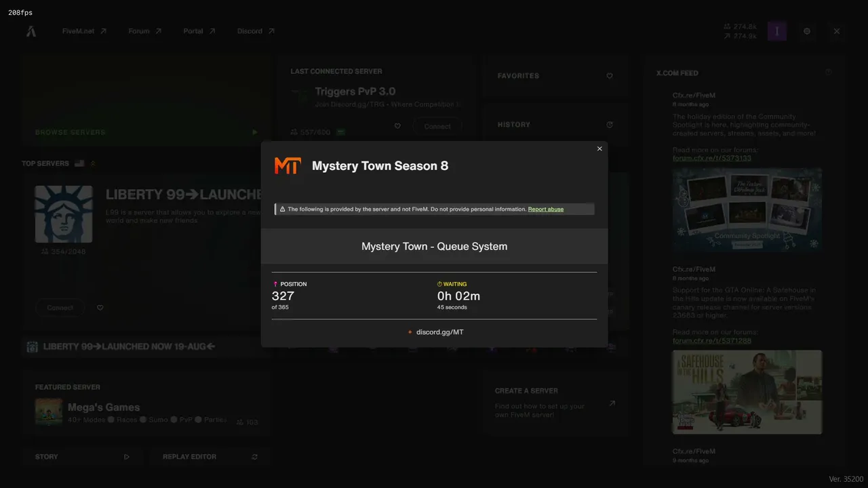Click the purple user avatar
The image size is (868, 488).
pos(777,31)
